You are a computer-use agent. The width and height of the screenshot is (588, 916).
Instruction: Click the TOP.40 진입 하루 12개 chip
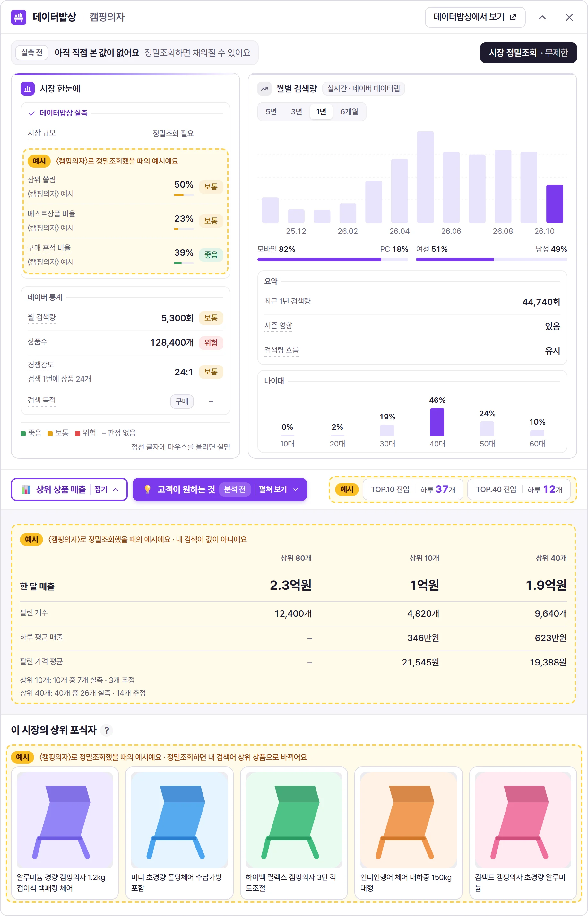tap(519, 489)
